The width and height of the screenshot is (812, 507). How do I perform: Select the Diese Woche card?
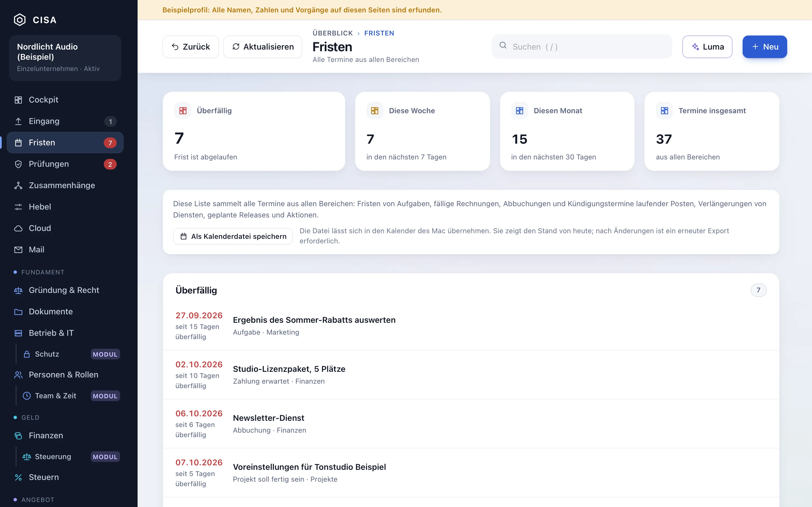pyautogui.click(x=422, y=132)
